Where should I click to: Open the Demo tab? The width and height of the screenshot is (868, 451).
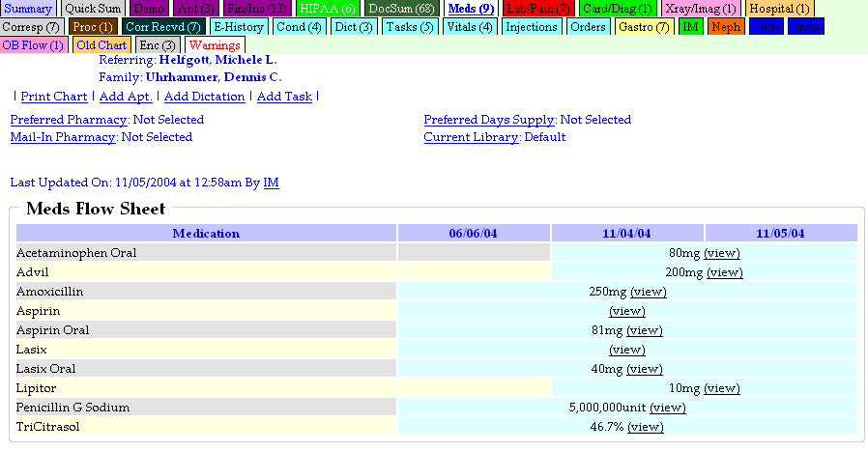click(x=149, y=9)
